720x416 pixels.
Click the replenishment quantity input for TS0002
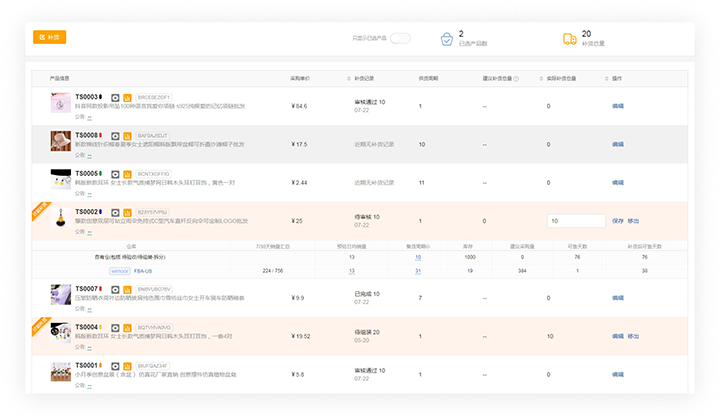576,221
